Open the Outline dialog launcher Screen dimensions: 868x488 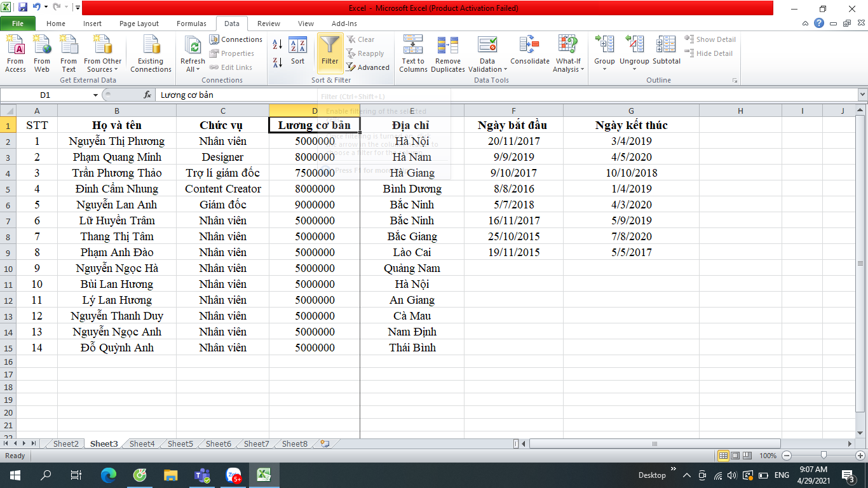pos(735,81)
